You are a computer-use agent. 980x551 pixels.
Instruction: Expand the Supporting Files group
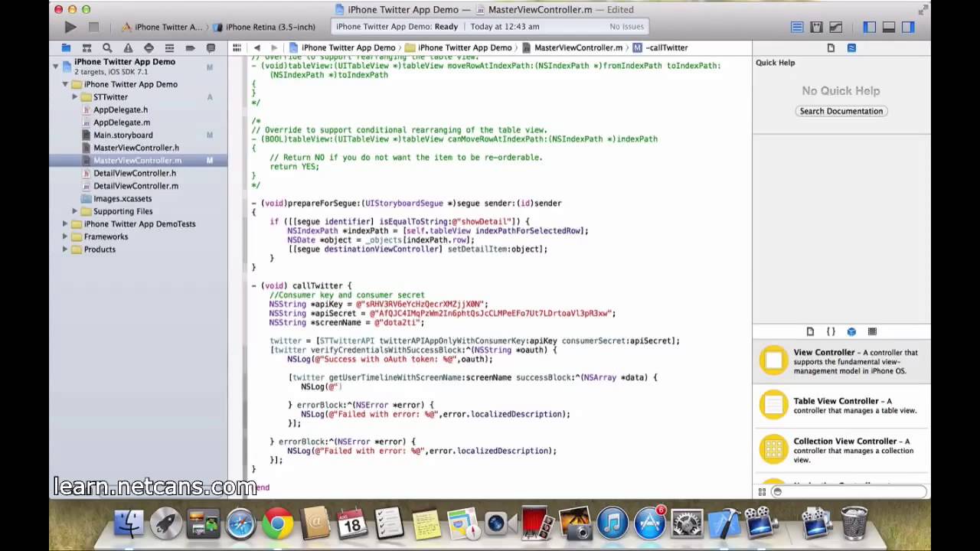point(75,211)
